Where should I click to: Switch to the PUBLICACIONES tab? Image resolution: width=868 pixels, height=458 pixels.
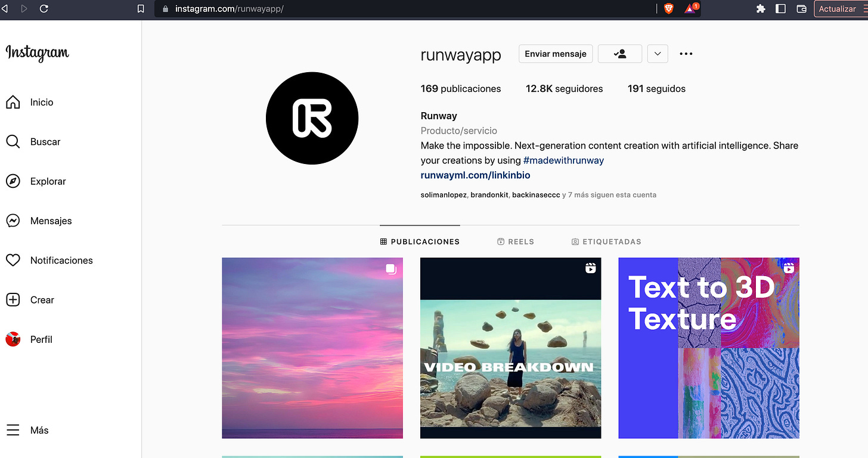(420, 242)
